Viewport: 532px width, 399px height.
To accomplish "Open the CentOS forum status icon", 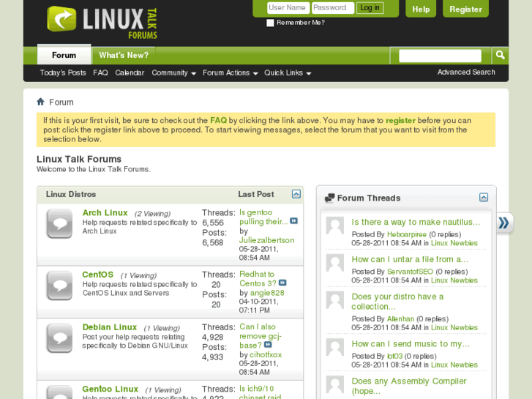I will (x=60, y=286).
